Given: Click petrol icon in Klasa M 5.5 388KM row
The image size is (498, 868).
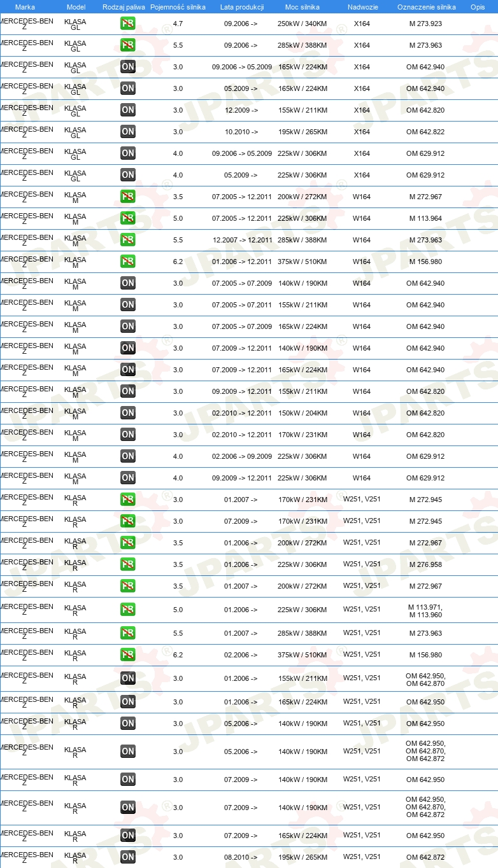Looking at the screenshot, I should [x=128, y=240].
